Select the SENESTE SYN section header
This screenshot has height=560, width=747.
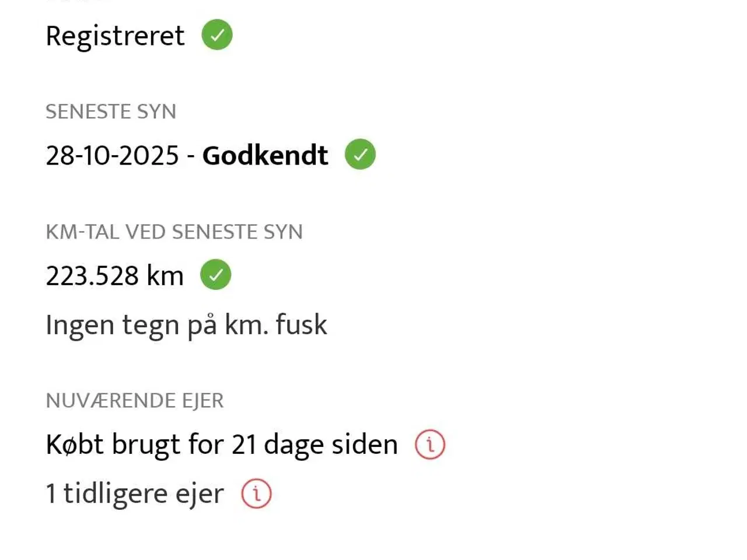(x=111, y=111)
